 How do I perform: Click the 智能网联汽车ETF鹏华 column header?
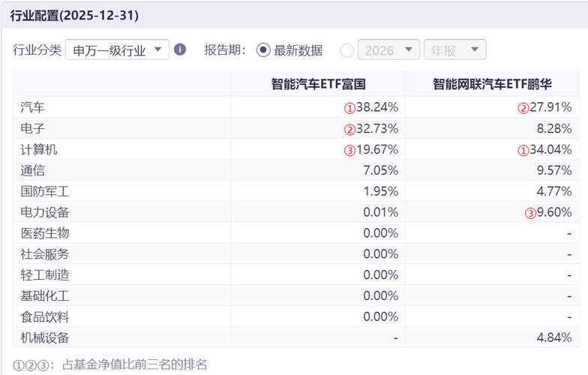point(492,84)
